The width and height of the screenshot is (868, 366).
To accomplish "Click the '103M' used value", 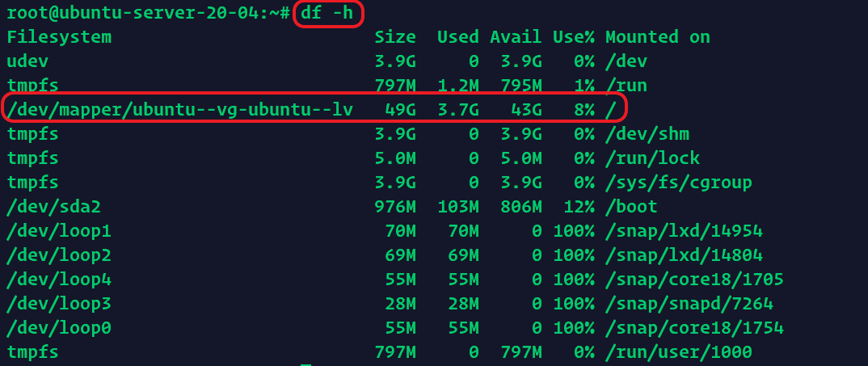I will 457,207.
